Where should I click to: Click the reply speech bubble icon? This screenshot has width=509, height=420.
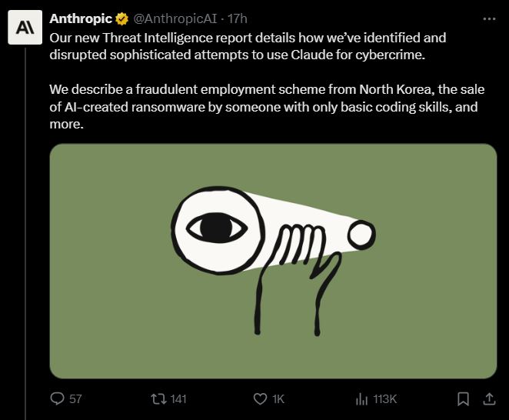tap(57, 398)
